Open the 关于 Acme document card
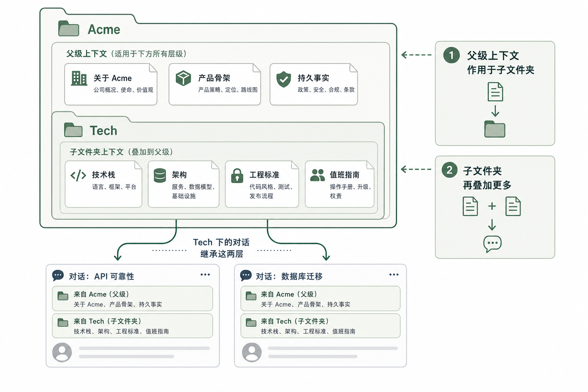The height and width of the screenshot is (392, 588). 111,84
